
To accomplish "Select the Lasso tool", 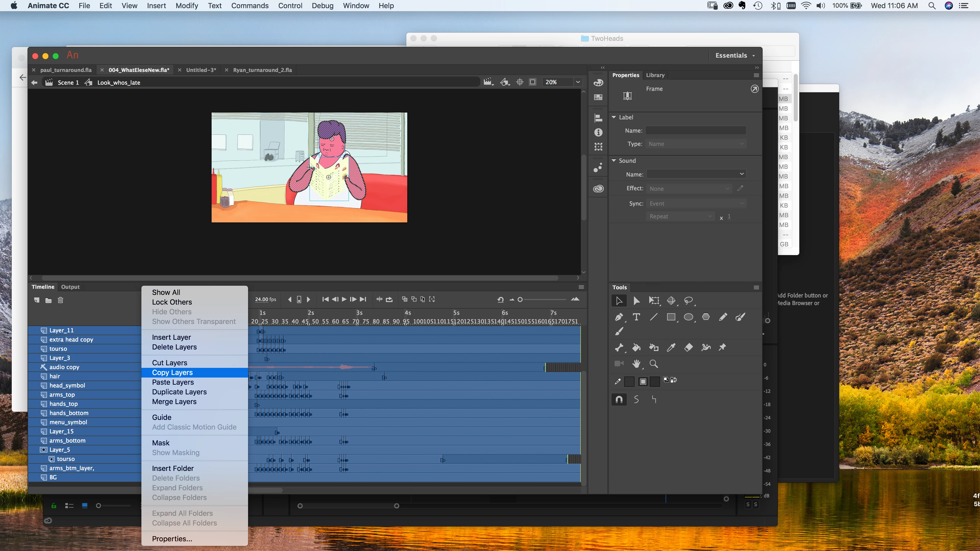I will (688, 301).
